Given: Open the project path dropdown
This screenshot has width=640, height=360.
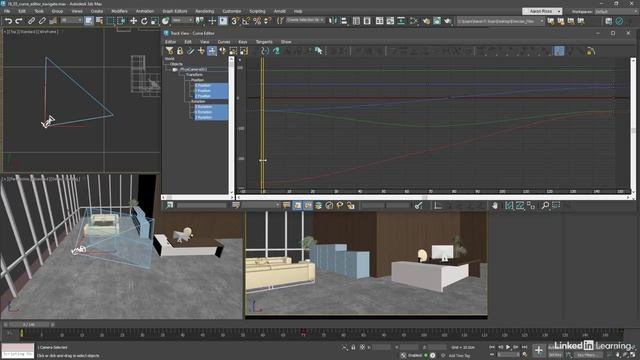Looking at the screenshot, I should [500, 21].
